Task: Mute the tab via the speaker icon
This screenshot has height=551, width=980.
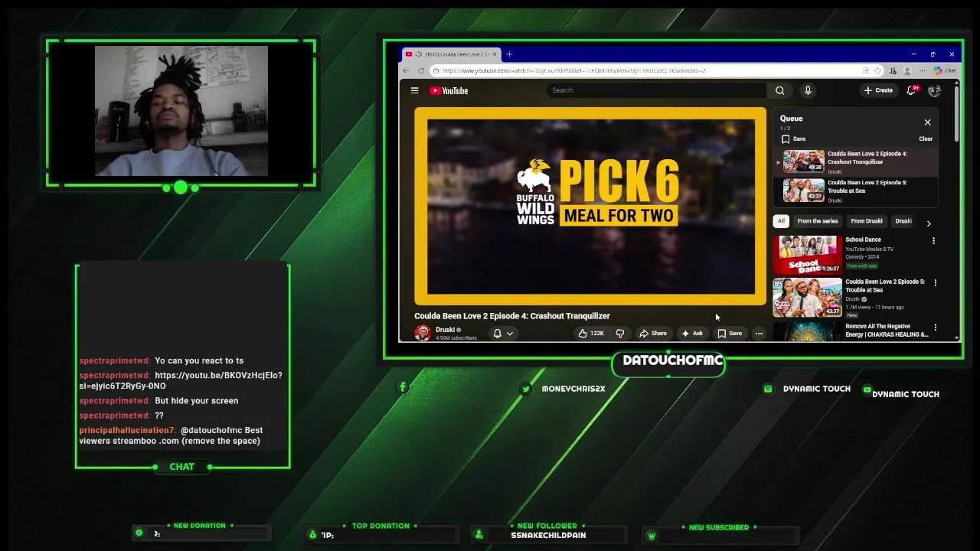Action: point(420,54)
